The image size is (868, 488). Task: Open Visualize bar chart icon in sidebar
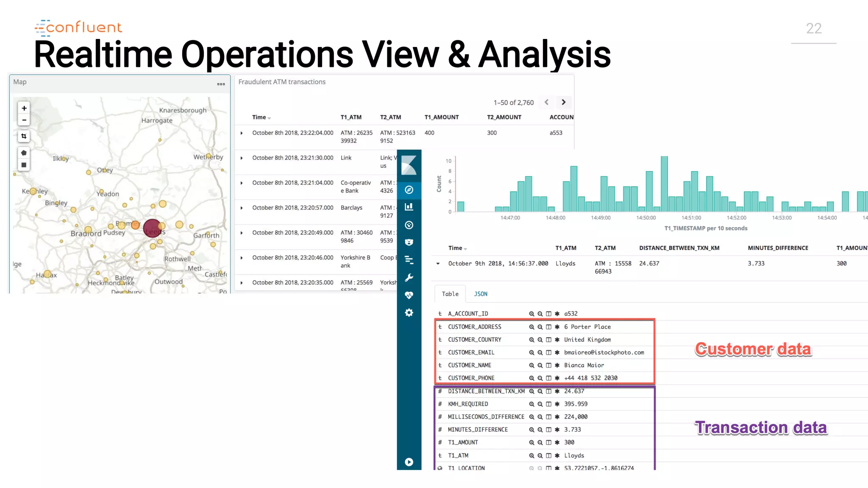point(409,207)
